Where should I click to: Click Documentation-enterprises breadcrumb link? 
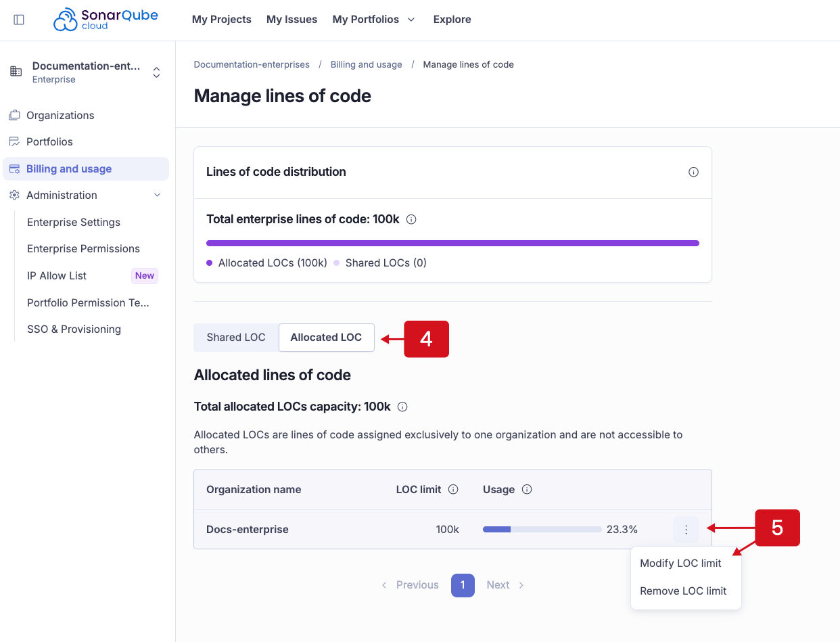click(252, 64)
